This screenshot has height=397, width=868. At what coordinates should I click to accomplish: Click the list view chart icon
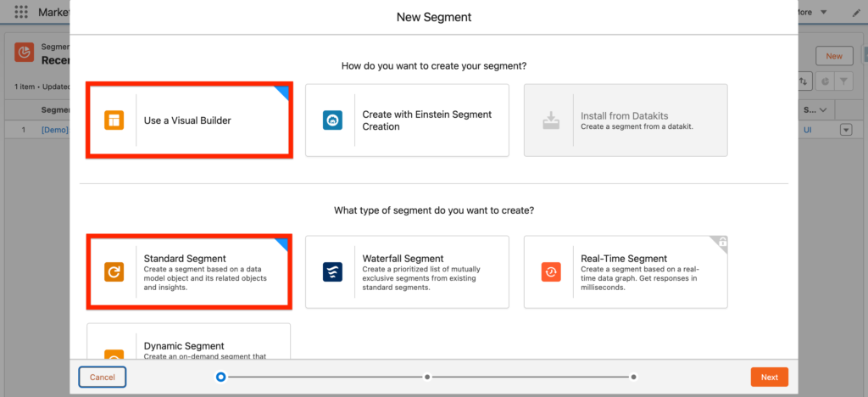[824, 81]
